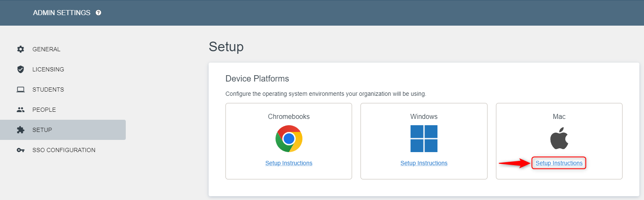Click the SSO Configuration key icon
Screen dimensions: 644x200
(21, 150)
